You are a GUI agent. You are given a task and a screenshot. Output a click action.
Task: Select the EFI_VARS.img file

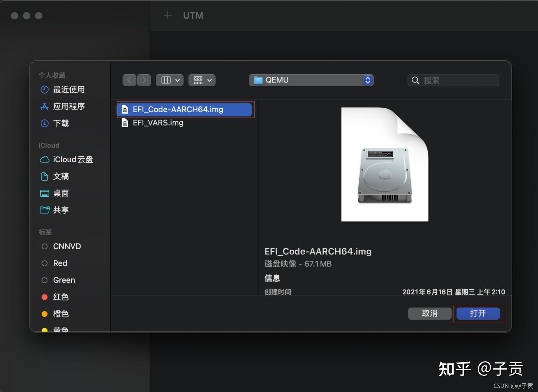point(158,123)
